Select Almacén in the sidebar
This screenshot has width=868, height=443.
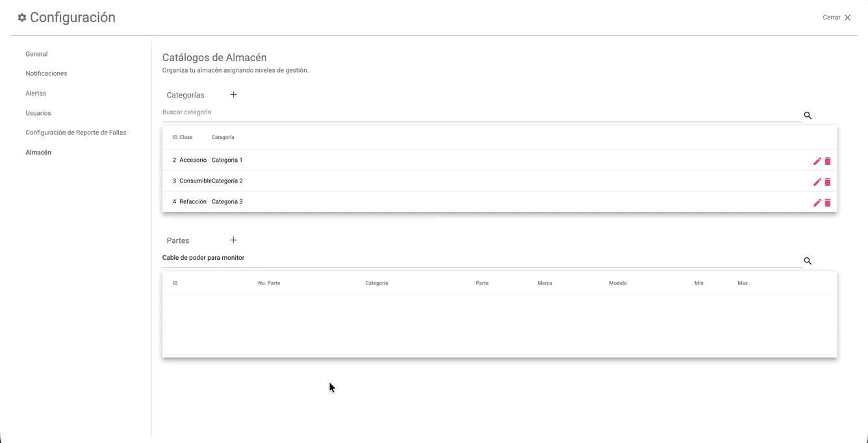pyautogui.click(x=38, y=153)
